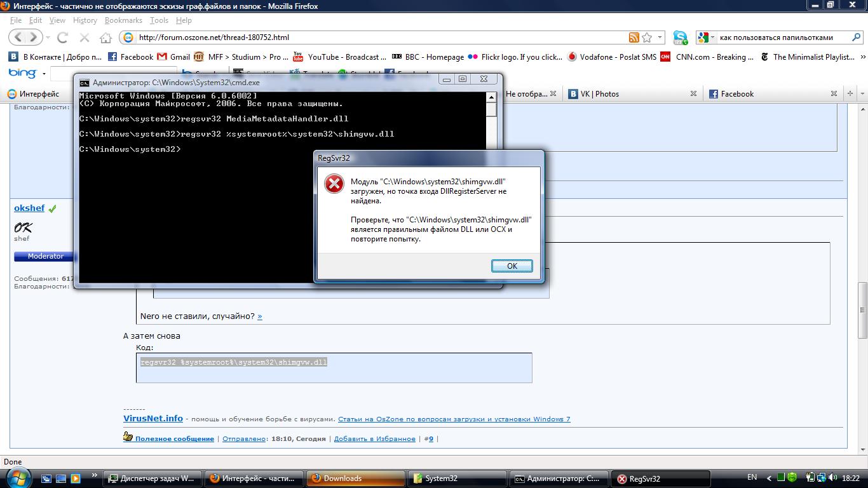The height and width of the screenshot is (488, 868).
Task: Open The Minimalist Playlist bookmark
Action: click(x=807, y=57)
